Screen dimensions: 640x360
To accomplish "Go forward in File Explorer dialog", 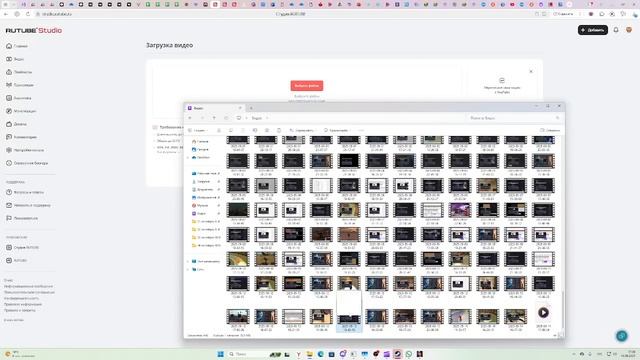I will pyautogui.click(x=202, y=118).
